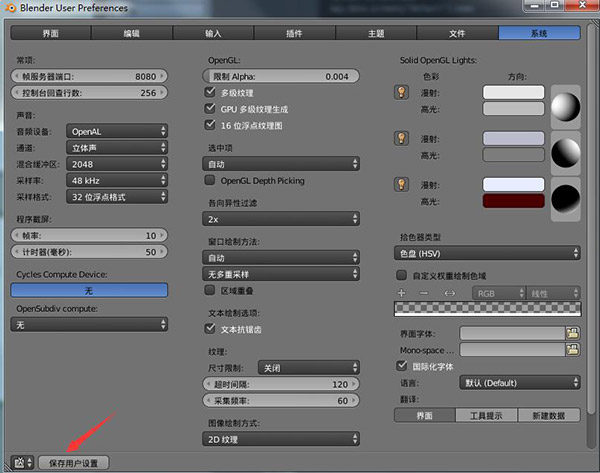The image size is (600, 473).
Task: Enable OpenGL Depth Picking checkbox
Action: 210,180
